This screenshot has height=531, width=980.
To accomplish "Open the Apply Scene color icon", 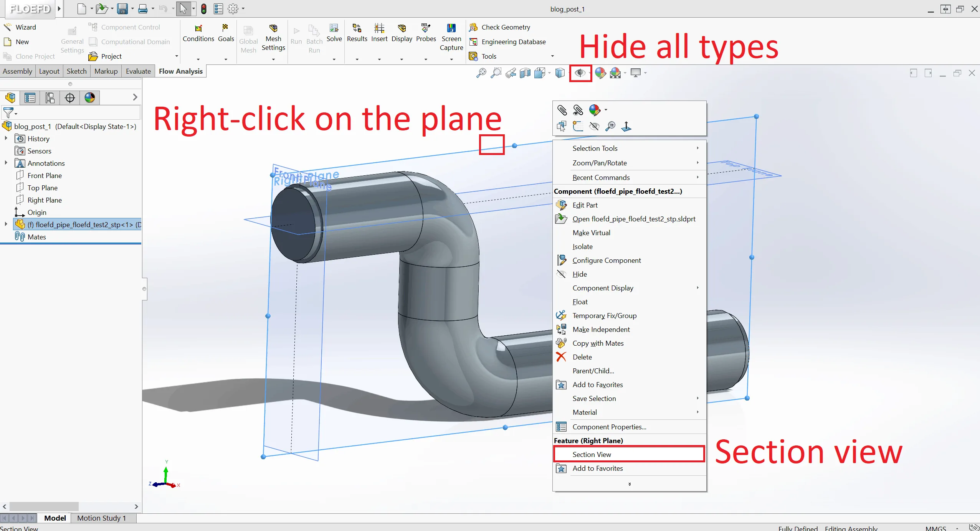I will point(615,73).
